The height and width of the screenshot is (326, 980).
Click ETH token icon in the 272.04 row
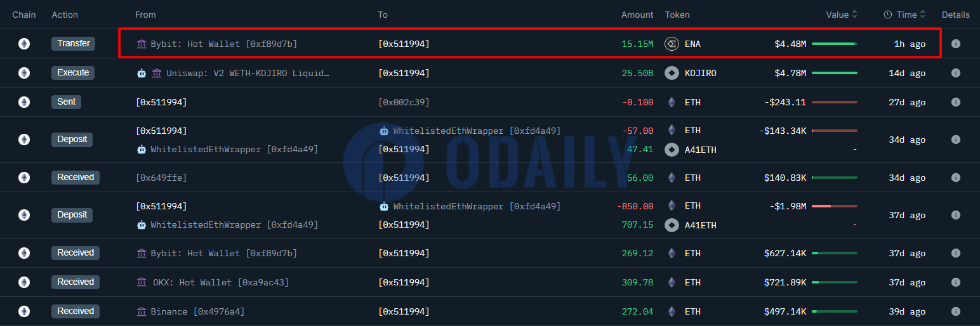pos(672,311)
